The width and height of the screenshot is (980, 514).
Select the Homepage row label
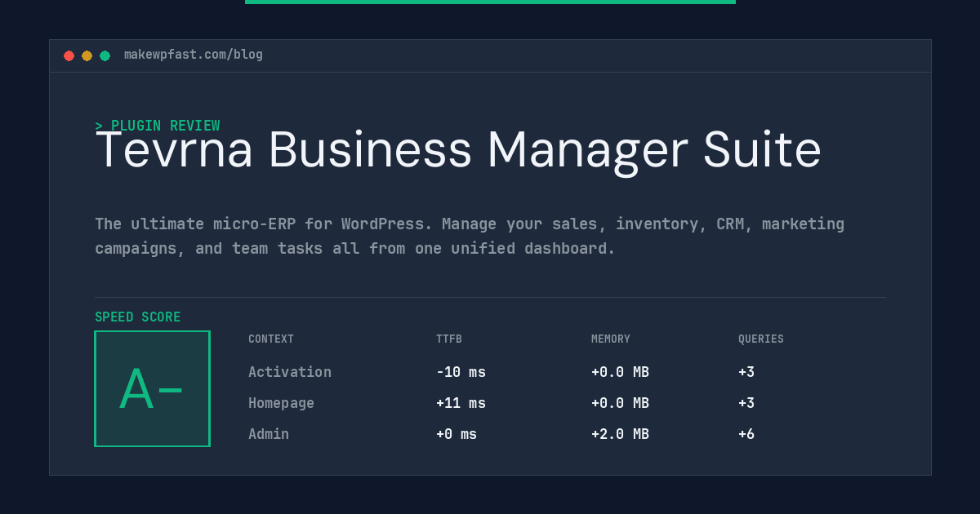[x=281, y=403]
